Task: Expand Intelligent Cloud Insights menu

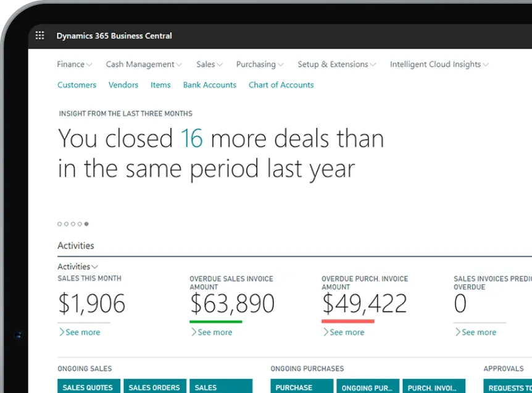Action: pos(439,64)
